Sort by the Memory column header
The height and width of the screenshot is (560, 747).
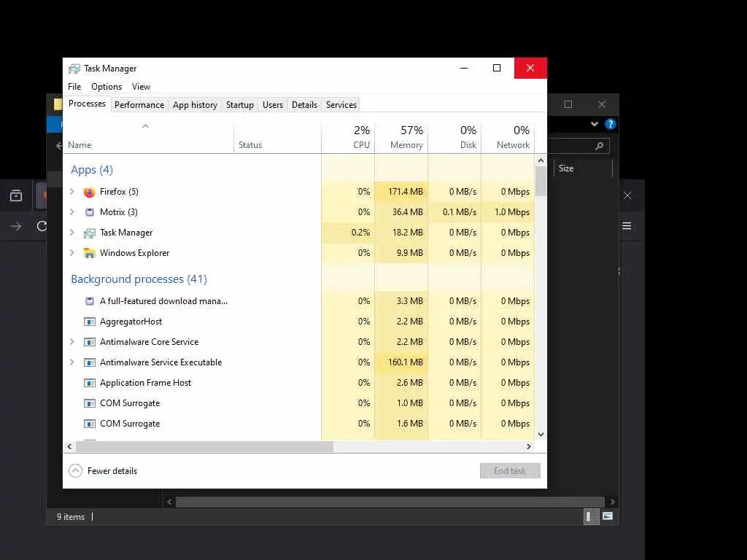coord(401,137)
